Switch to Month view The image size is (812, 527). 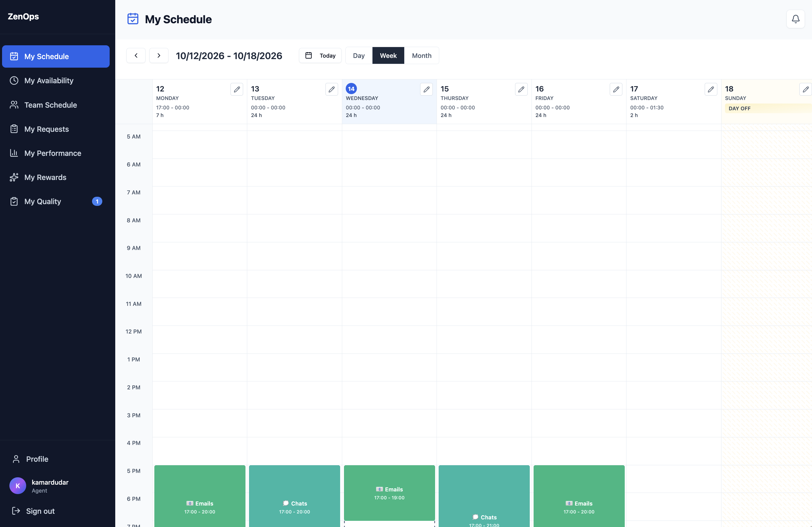point(422,55)
